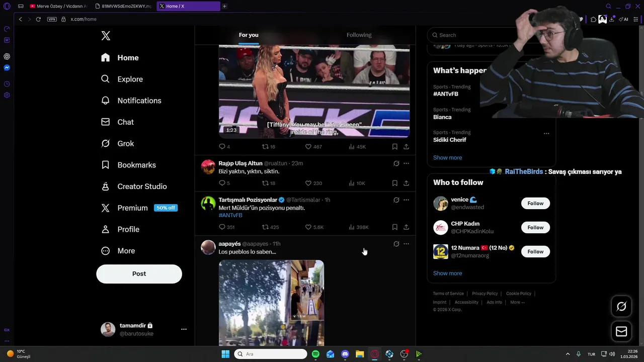Open Privacy Policy link
Viewport: 644px width, 362px height.
[485, 294]
